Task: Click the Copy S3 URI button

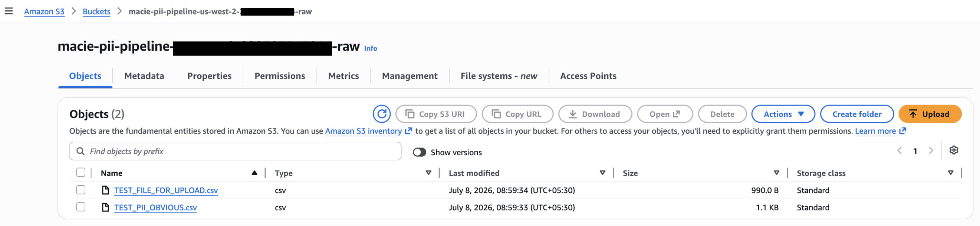Action: coord(436,114)
